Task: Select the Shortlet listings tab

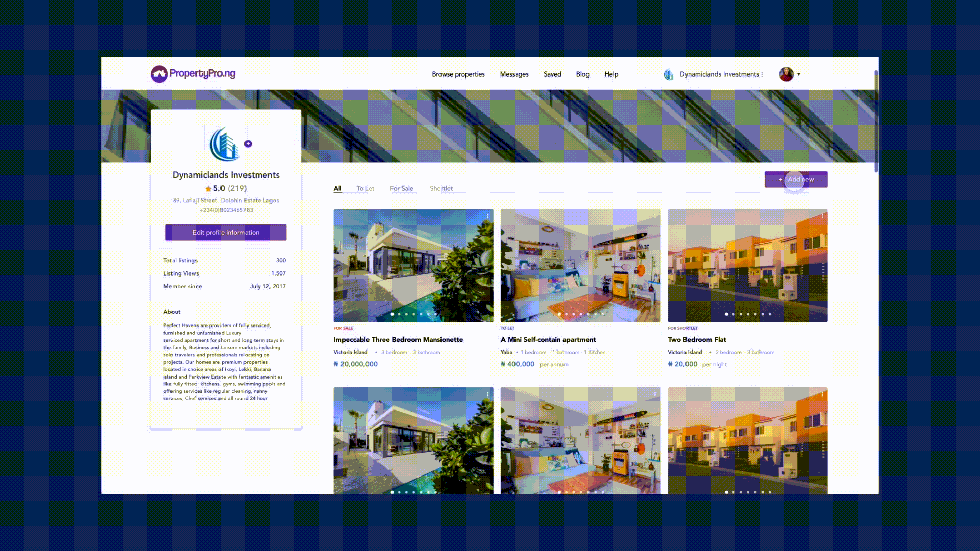Action: tap(441, 188)
